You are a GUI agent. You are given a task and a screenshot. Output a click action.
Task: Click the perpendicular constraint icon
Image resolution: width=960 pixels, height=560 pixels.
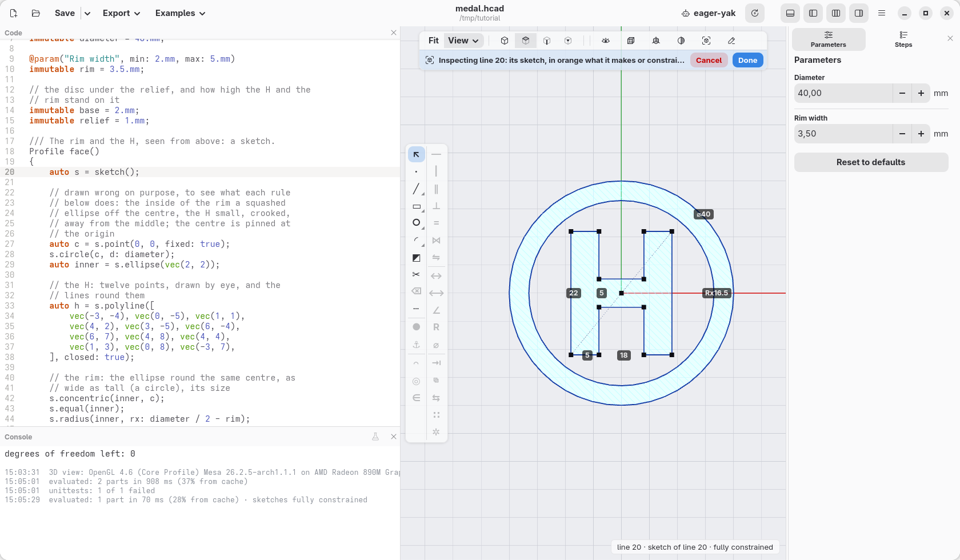[436, 206]
